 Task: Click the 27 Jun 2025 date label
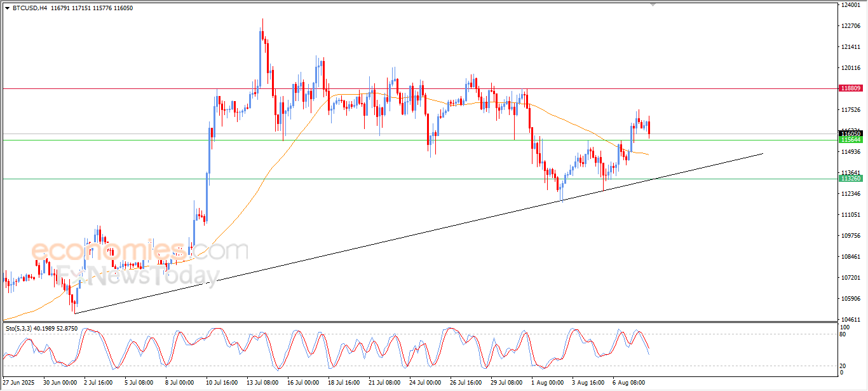coord(18,383)
